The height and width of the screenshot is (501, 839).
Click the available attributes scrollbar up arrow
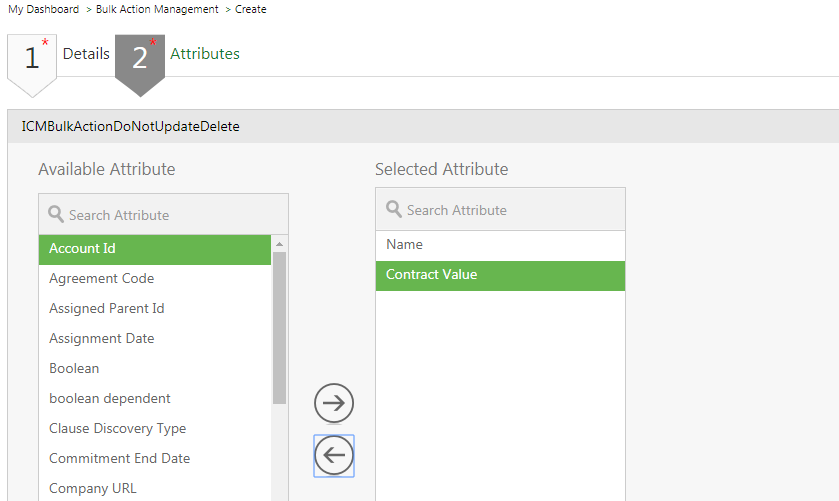(x=279, y=244)
